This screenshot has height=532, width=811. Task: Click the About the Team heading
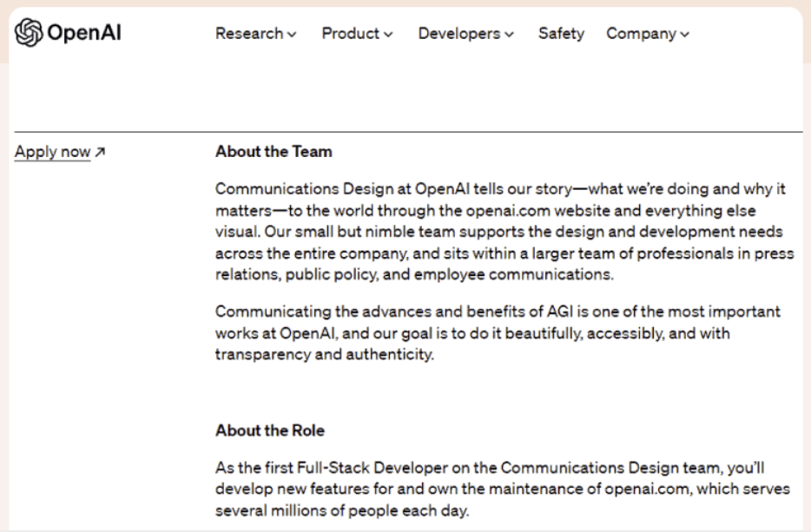274,152
